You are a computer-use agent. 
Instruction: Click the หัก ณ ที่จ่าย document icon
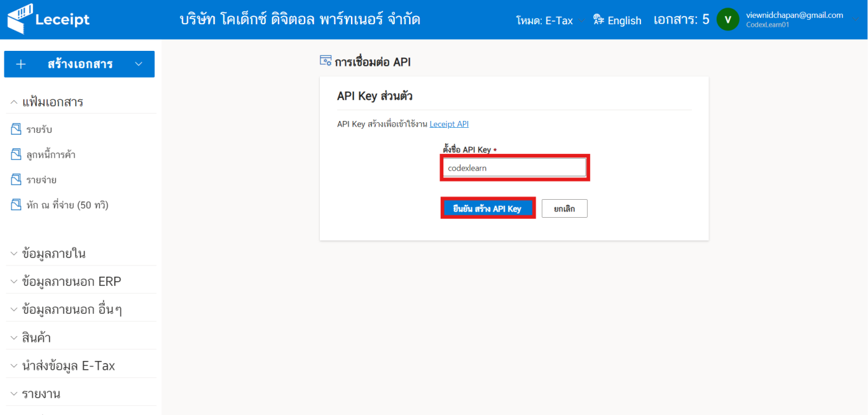16,205
